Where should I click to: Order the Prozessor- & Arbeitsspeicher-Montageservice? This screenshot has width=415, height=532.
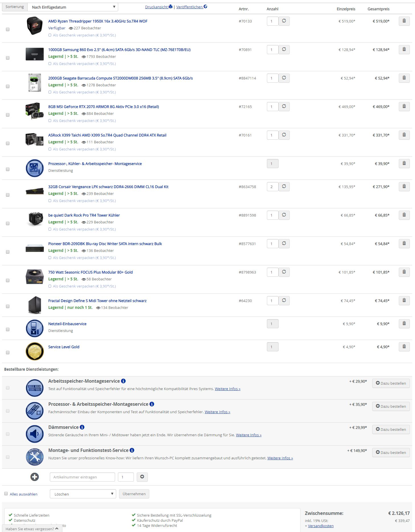click(x=391, y=406)
